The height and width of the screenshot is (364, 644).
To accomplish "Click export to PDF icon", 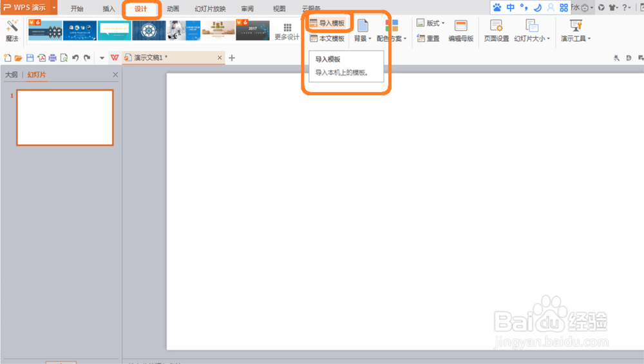I will (41, 58).
